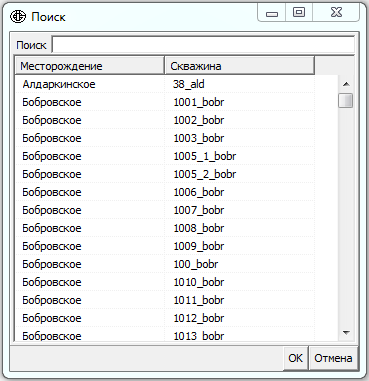The image size is (369, 381).
Task: Select well 1001_bobr
Action: [x=199, y=102]
